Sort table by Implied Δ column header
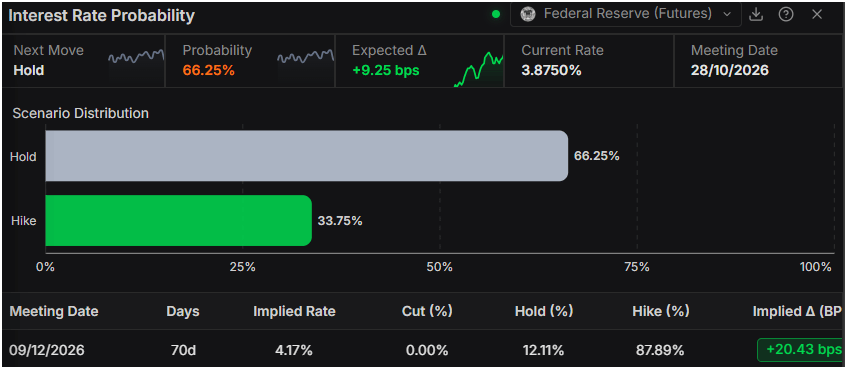This screenshot has height=369, width=847. pos(797,311)
